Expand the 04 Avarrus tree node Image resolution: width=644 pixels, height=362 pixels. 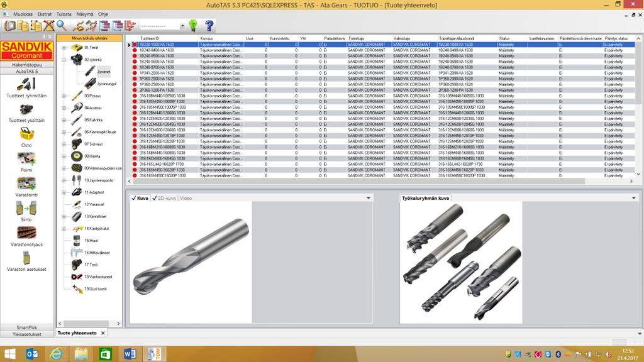64,108
